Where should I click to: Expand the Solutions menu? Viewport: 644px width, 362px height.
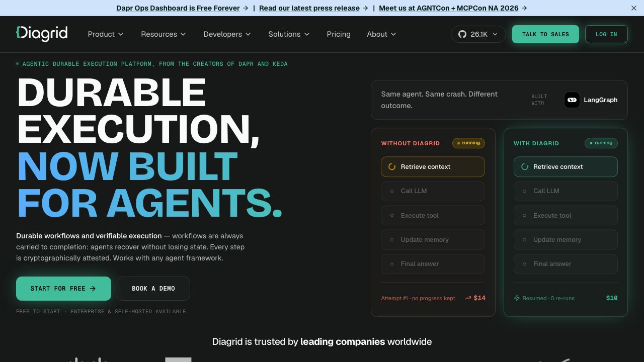pyautogui.click(x=289, y=34)
